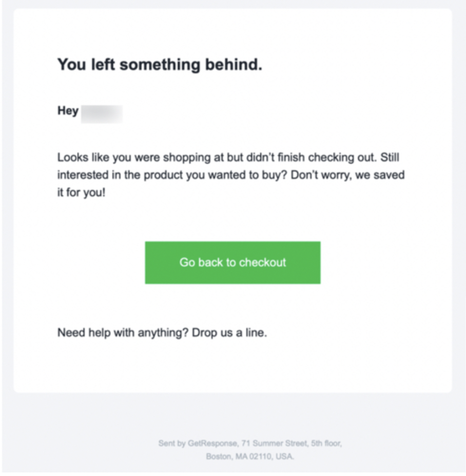Click the 'Drop us a line' text

pyautogui.click(x=229, y=333)
